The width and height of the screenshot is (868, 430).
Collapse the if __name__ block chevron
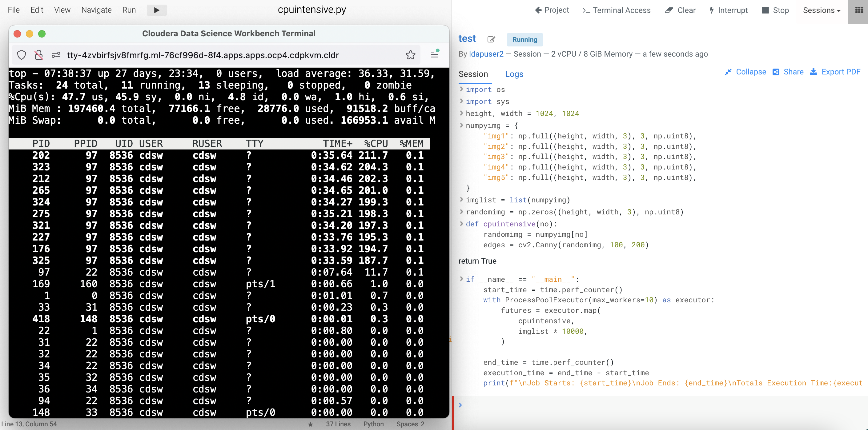(461, 279)
